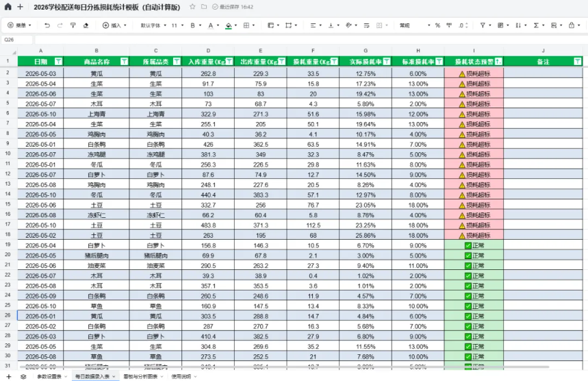Open filter dropdown on 日期 header

(58, 62)
